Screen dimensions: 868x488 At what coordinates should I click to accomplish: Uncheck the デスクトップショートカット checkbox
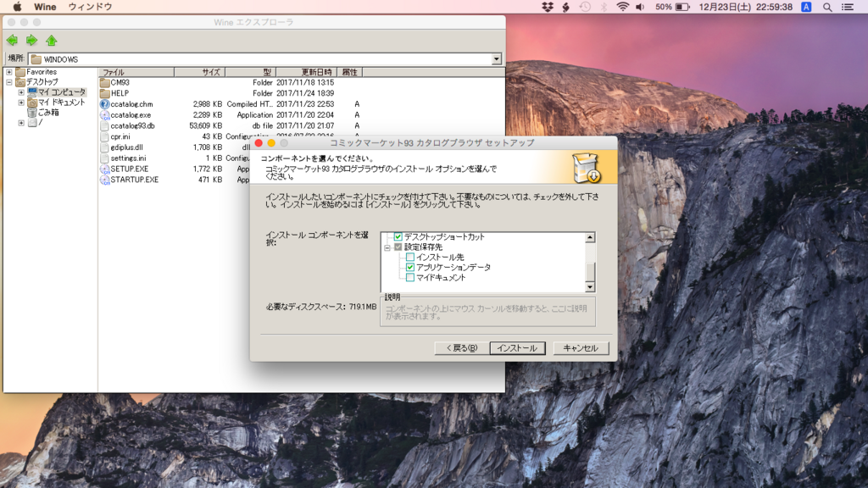[398, 236]
